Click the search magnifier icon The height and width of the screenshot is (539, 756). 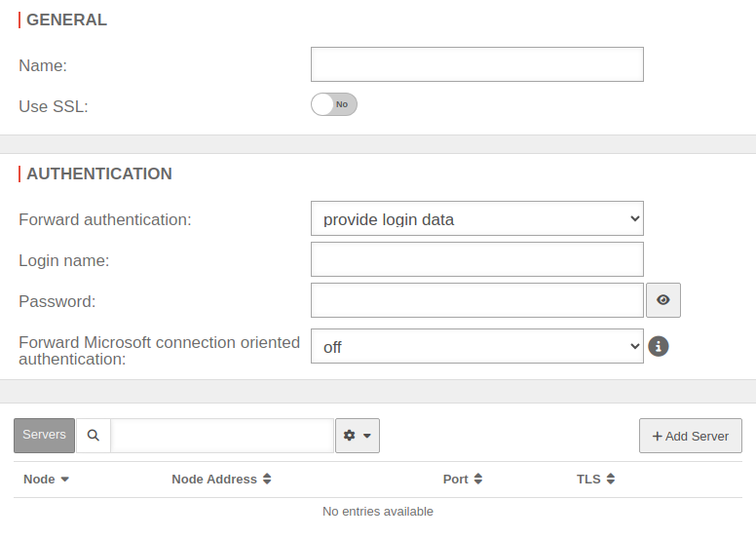(x=94, y=436)
